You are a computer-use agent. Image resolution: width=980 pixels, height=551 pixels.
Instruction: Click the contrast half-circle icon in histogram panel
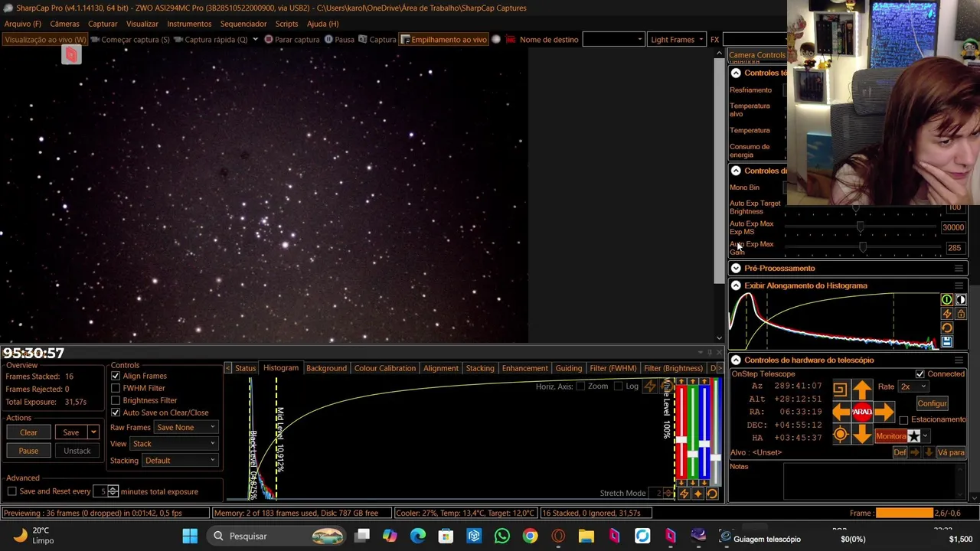pyautogui.click(x=961, y=300)
